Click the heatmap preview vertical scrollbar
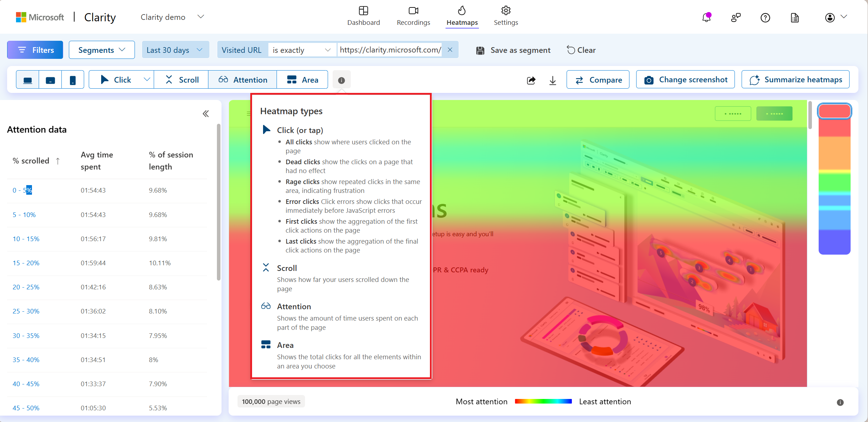This screenshot has width=868, height=422. pos(810,115)
